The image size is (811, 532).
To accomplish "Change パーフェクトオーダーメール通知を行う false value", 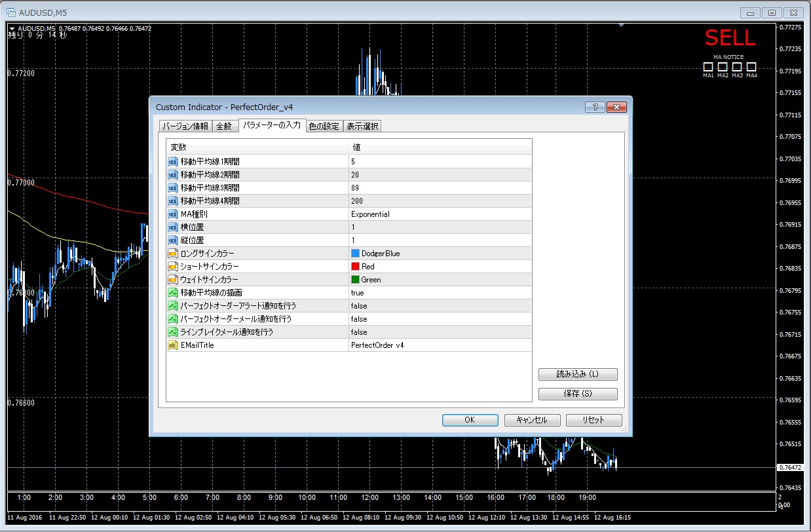I will coord(440,318).
